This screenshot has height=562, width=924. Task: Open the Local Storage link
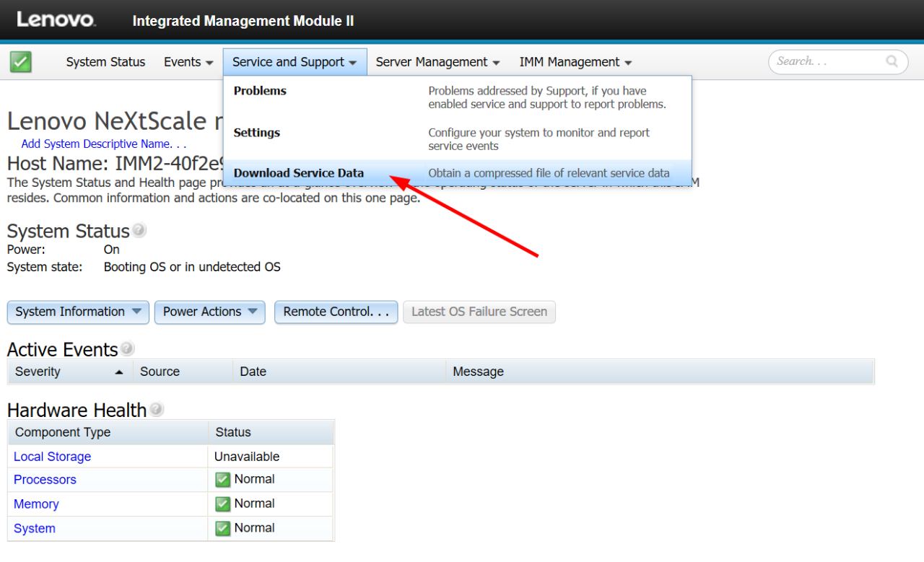point(52,457)
